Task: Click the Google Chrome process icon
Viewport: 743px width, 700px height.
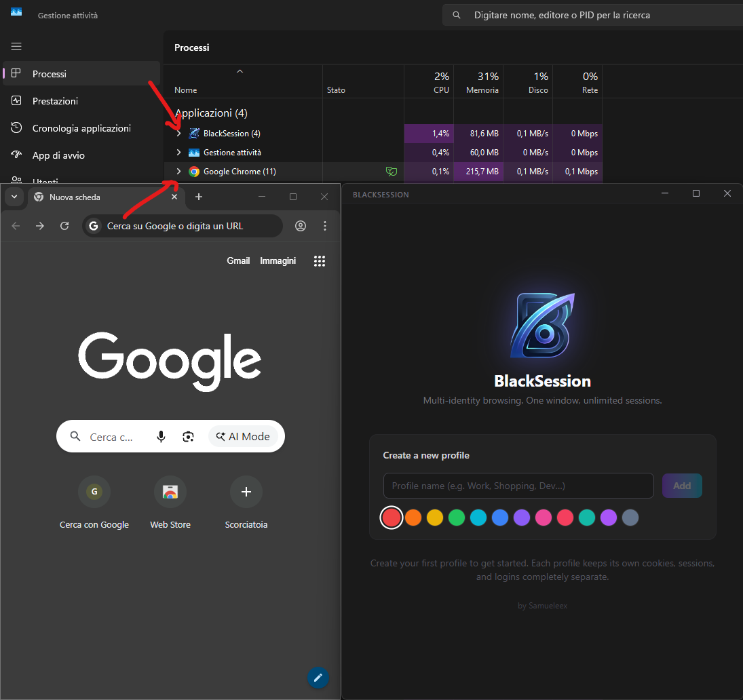Action: (x=194, y=172)
